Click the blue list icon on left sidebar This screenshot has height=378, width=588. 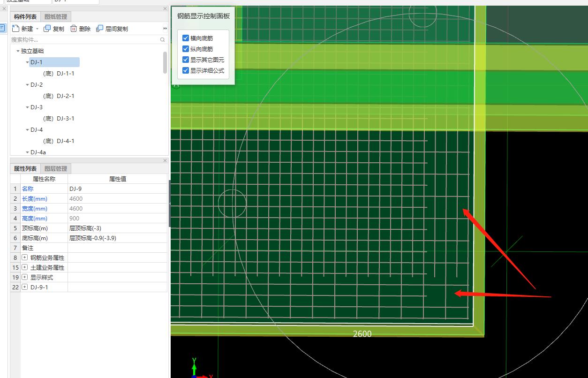click(2, 28)
